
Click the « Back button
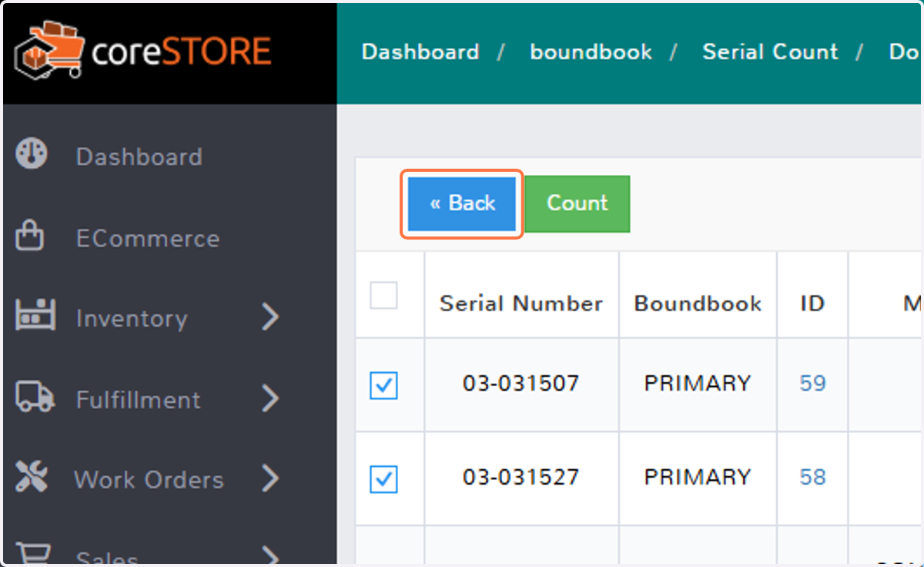462,203
